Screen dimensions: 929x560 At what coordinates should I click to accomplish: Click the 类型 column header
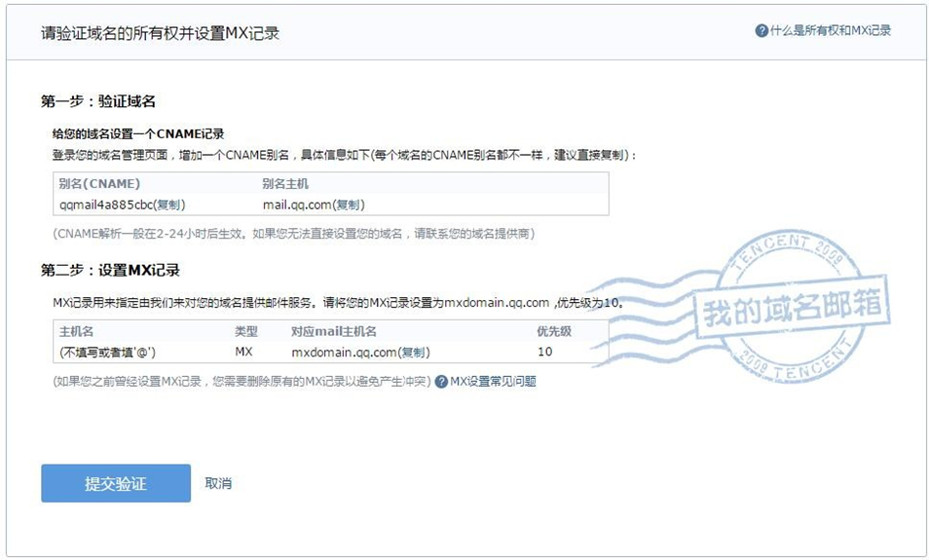click(245, 331)
